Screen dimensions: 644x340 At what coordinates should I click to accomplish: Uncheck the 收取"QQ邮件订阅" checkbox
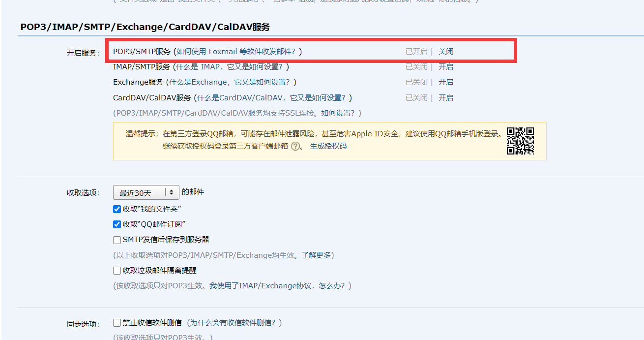117,224
